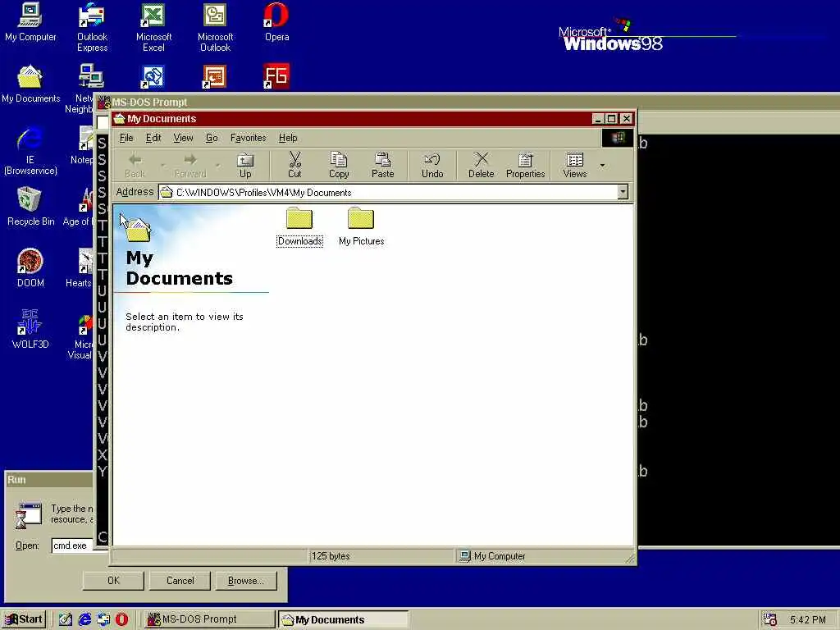Click the Start button
The height and width of the screenshot is (630, 840).
pos(24,619)
